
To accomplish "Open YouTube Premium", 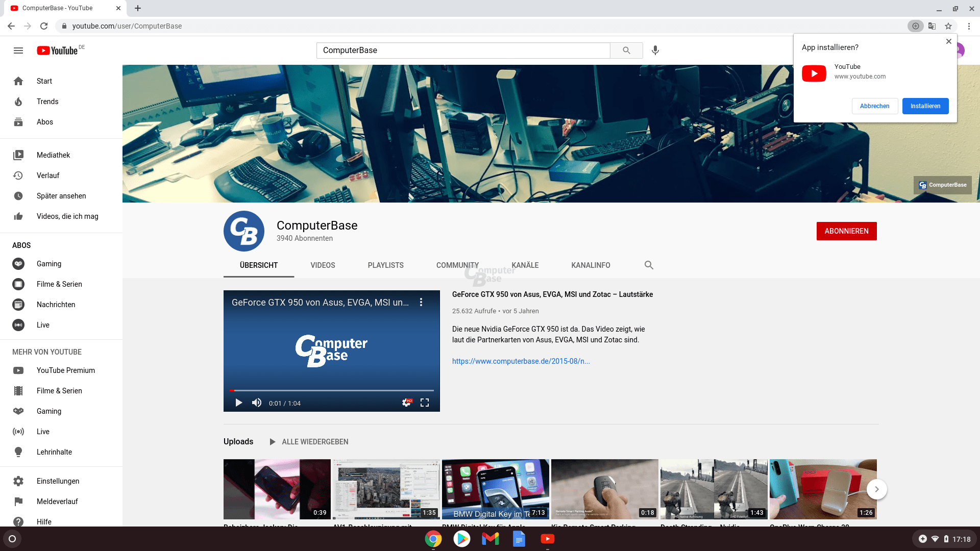I will 61,370.
